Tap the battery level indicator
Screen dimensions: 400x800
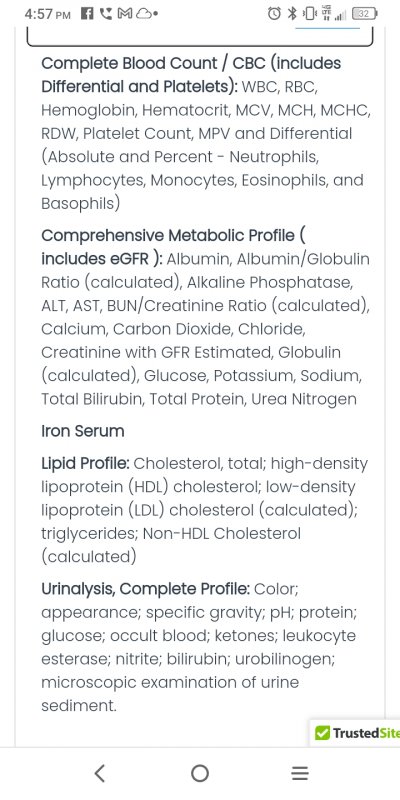pyautogui.click(x=364, y=14)
